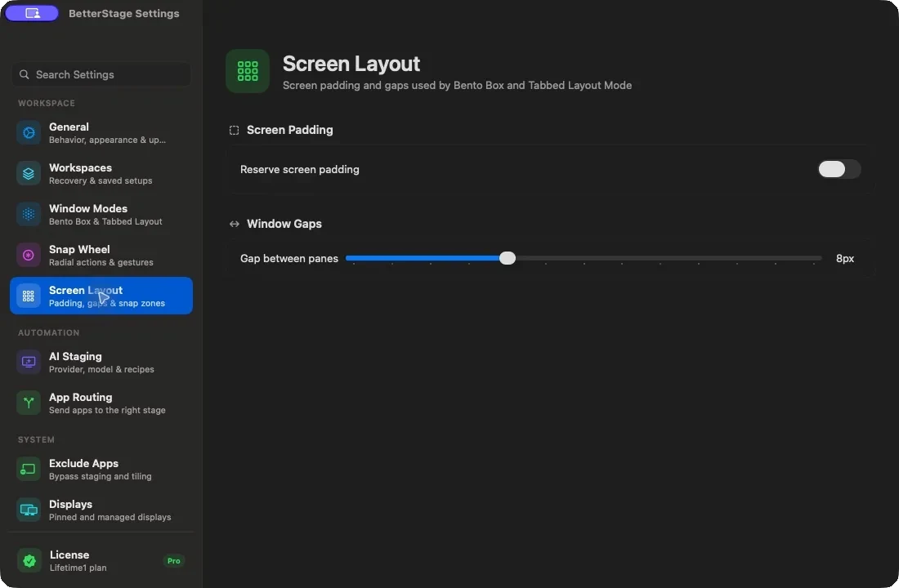Click the Screen Layout grid icon in sidebar
Viewport: 899px width, 588px height.
click(x=28, y=296)
